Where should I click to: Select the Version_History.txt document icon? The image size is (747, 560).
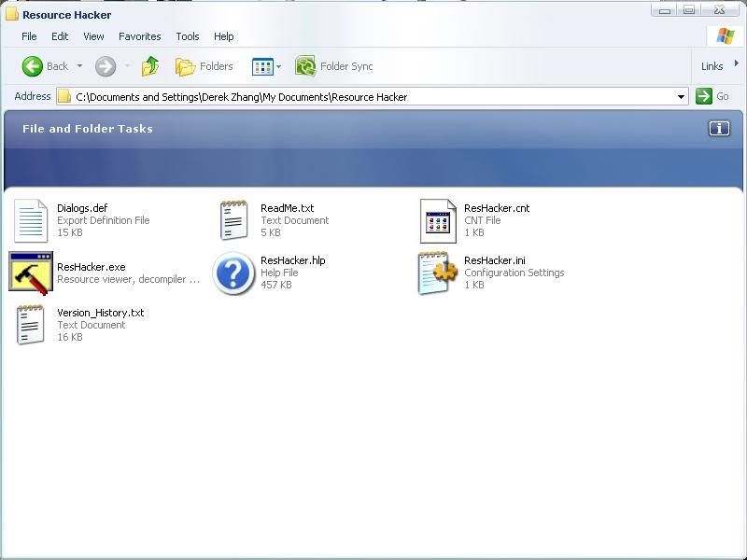[30, 325]
